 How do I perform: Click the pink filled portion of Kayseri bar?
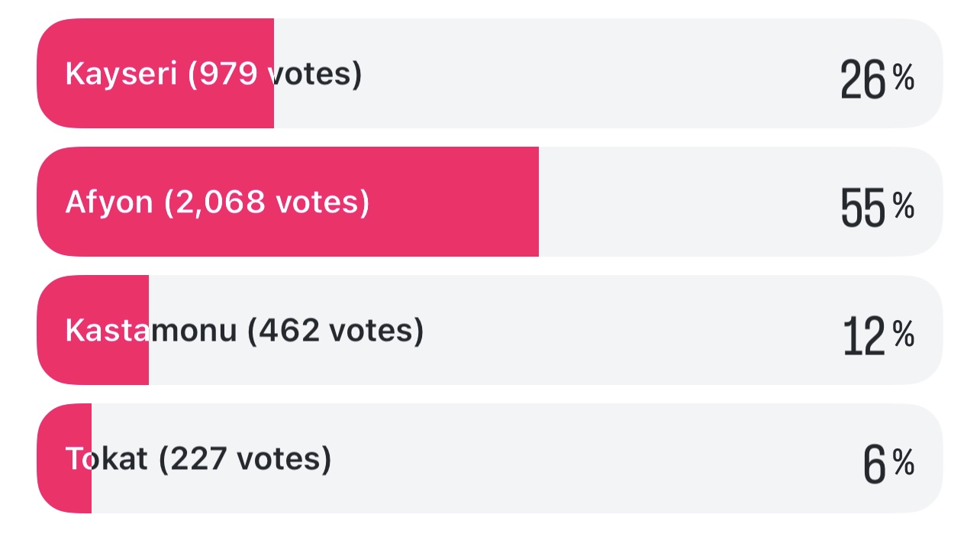(155, 73)
